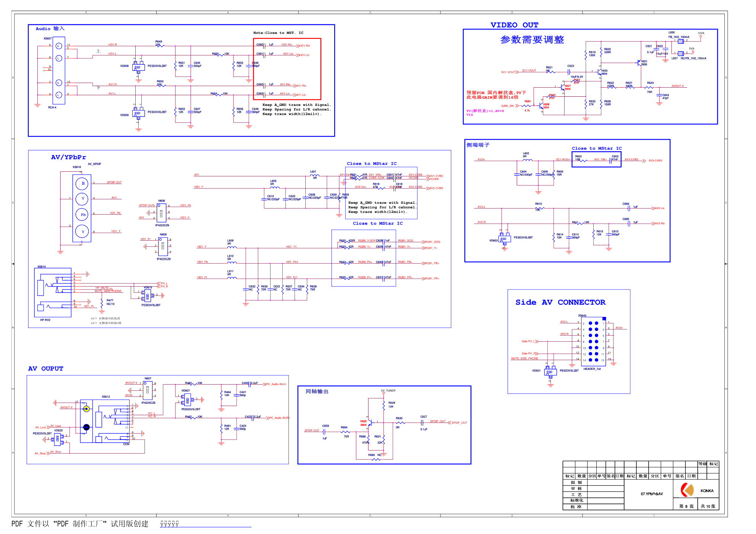Click the 'TV(解扰盒)=1,AV=0' magenta note
Image resolution: width=756 pixels, height=534 pixels.
(485, 111)
